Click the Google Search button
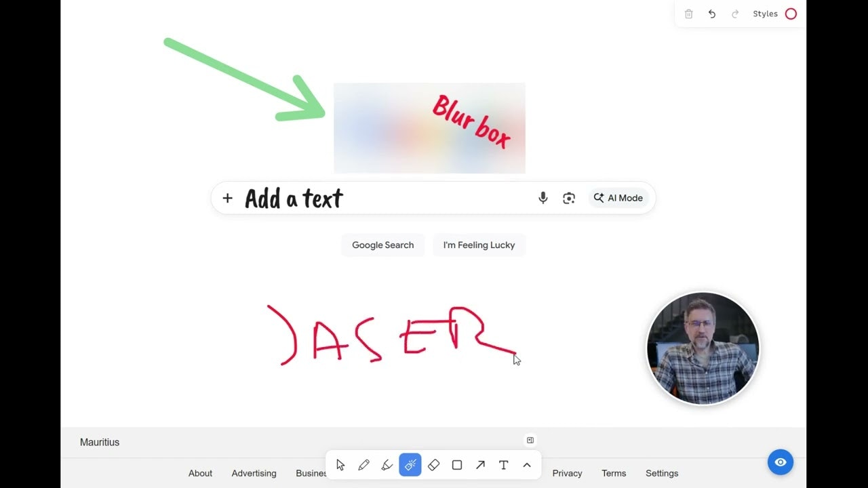The height and width of the screenshot is (488, 868). [x=382, y=245]
